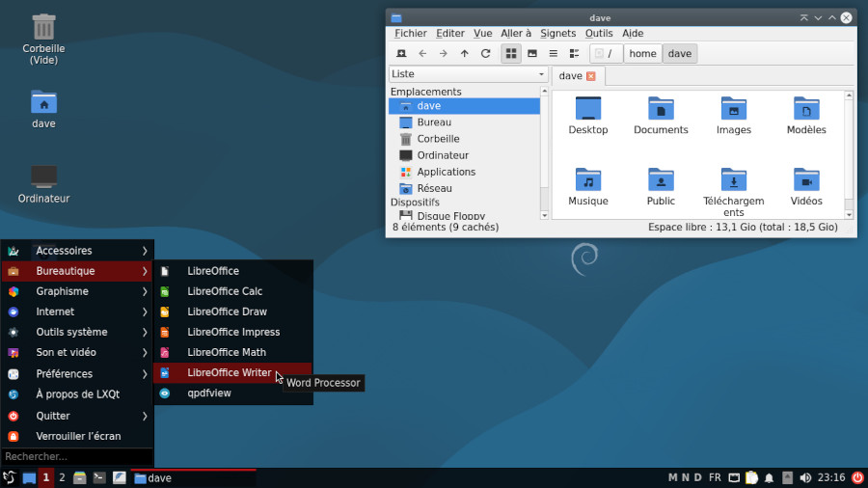
Task: Click the root path button
Action: coord(607,54)
